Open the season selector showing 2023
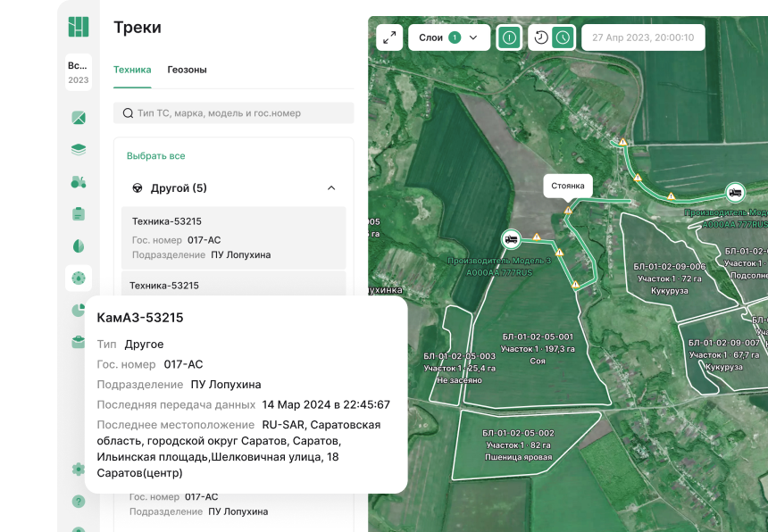The image size is (768, 532). click(x=79, y=72)
